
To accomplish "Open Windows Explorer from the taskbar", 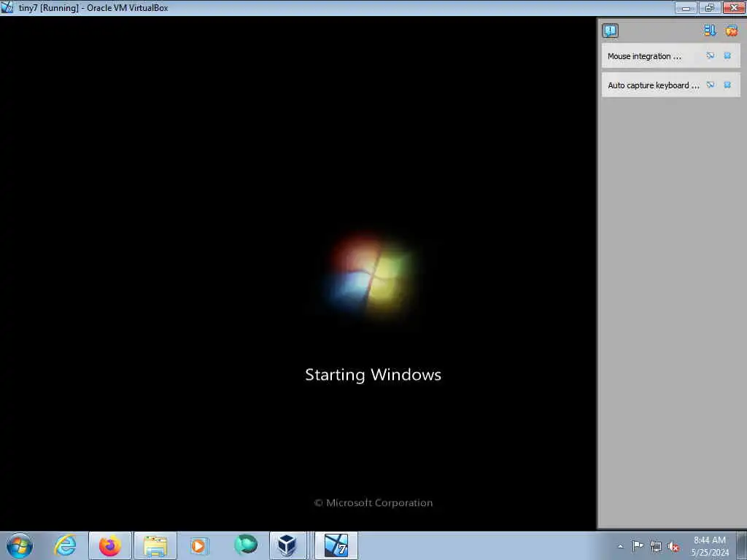I will (x=155, y=545).
